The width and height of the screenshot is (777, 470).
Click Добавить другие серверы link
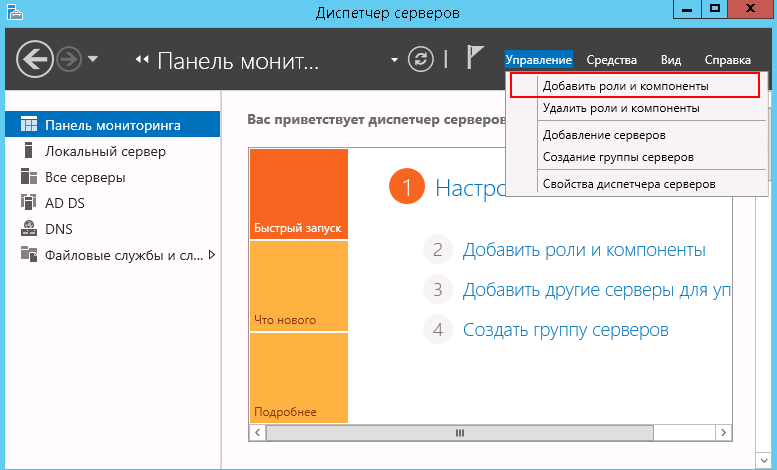[597, 290]
